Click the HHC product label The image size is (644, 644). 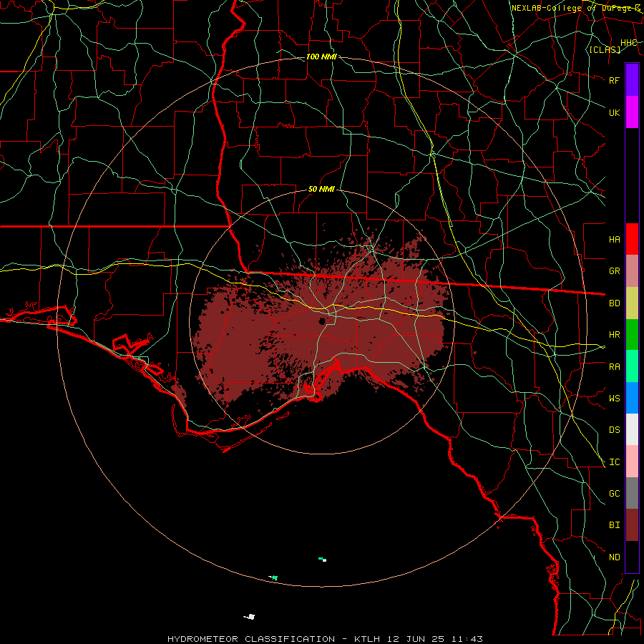pos(629,43)
